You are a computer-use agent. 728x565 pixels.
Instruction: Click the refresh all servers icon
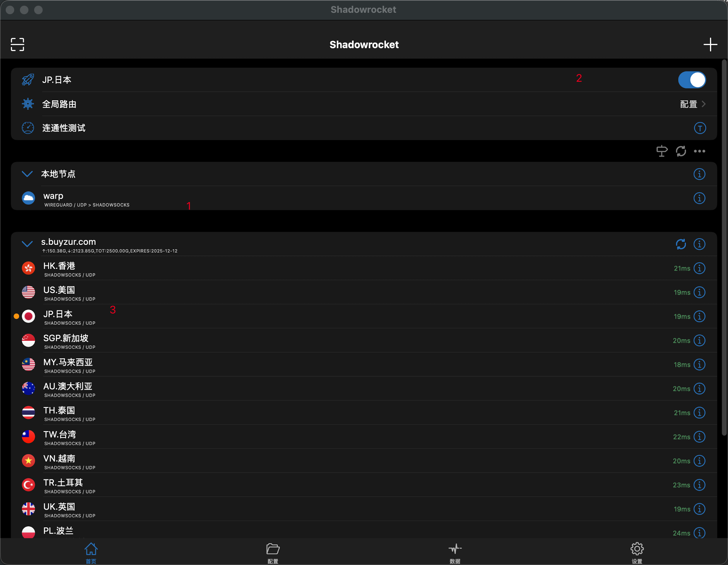[681, 151]
